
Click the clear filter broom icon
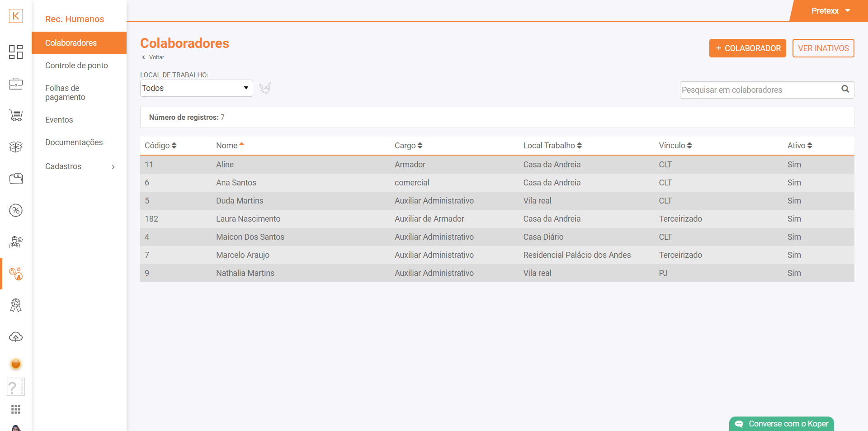pos(265,88)
